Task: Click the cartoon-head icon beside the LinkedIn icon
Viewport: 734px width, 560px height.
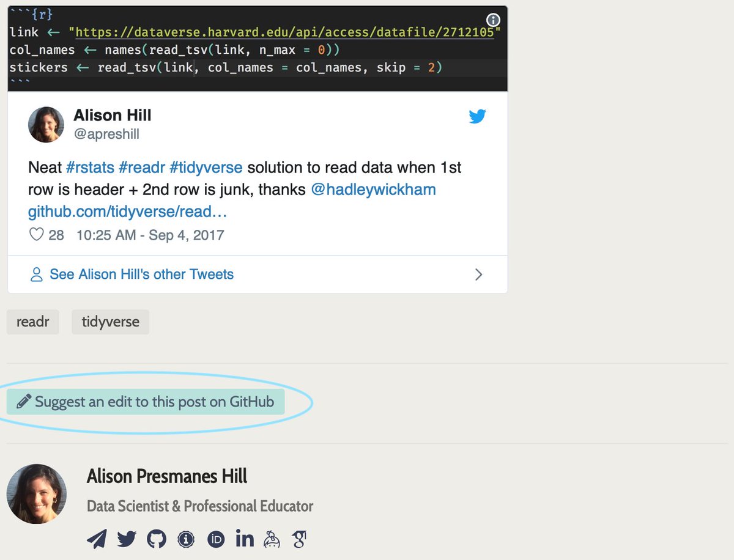Action: pyautogui.click(x=272, y=538)
